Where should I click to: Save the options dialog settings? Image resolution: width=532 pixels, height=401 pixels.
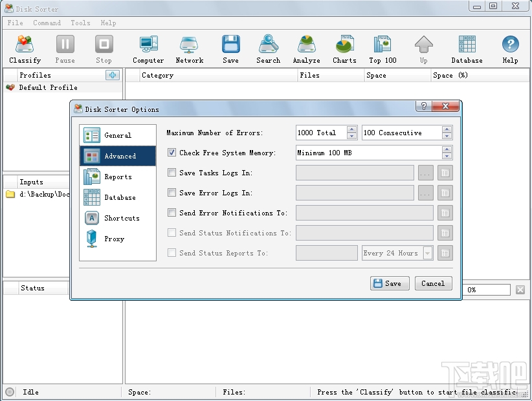(x=390, y=283)
